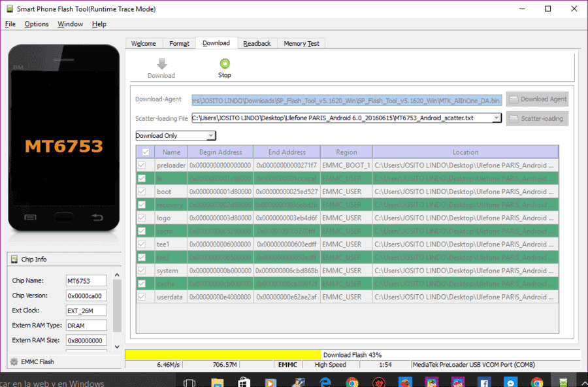Open Microsoft Edge from the taskbar
This screenshot has width=588, height=387.
coord(325,382)
